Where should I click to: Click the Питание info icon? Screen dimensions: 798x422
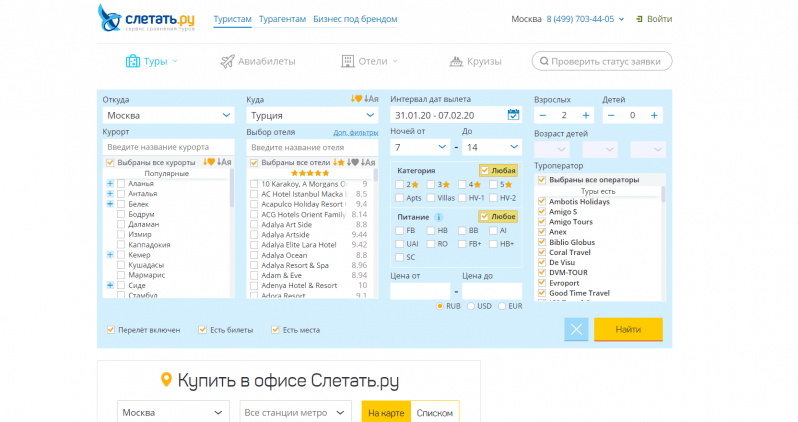(438, 217)
